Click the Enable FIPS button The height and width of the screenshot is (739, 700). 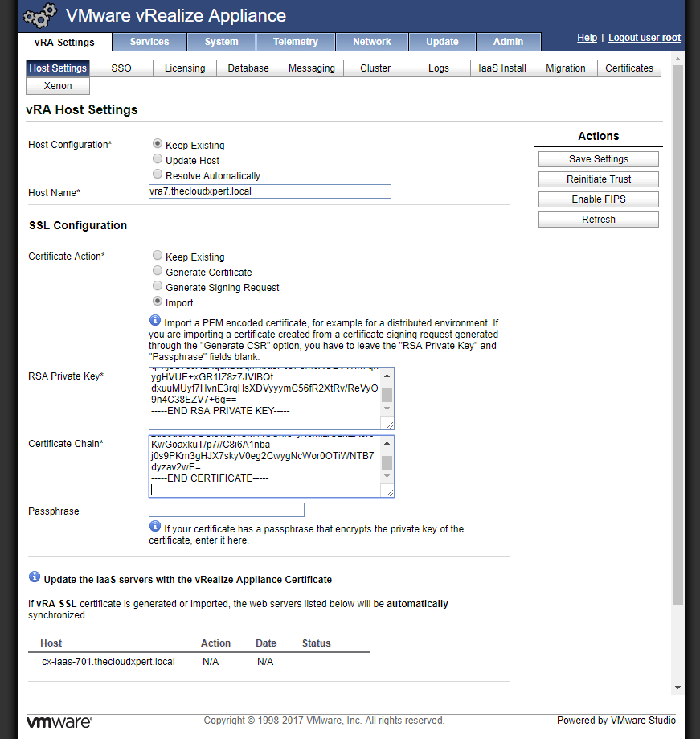598,199
